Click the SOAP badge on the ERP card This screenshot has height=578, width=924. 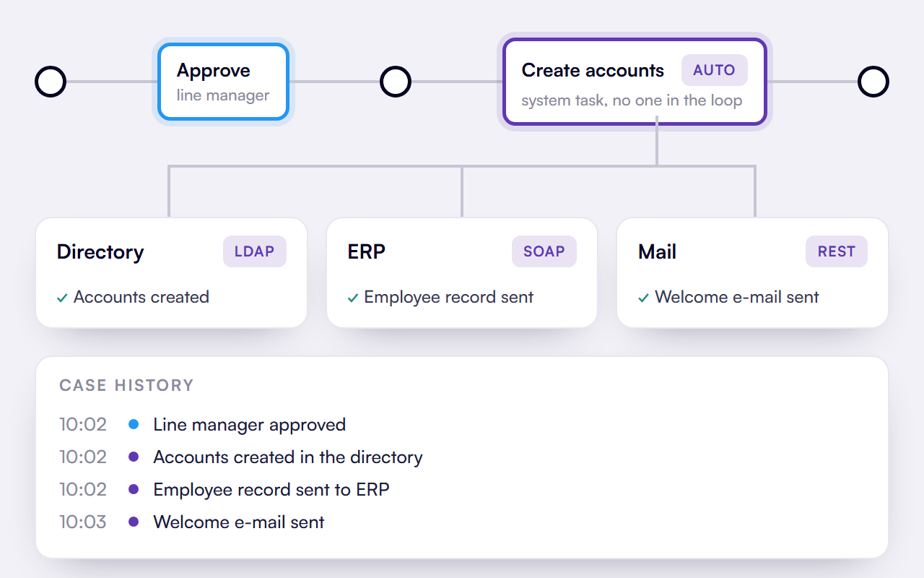544,251
